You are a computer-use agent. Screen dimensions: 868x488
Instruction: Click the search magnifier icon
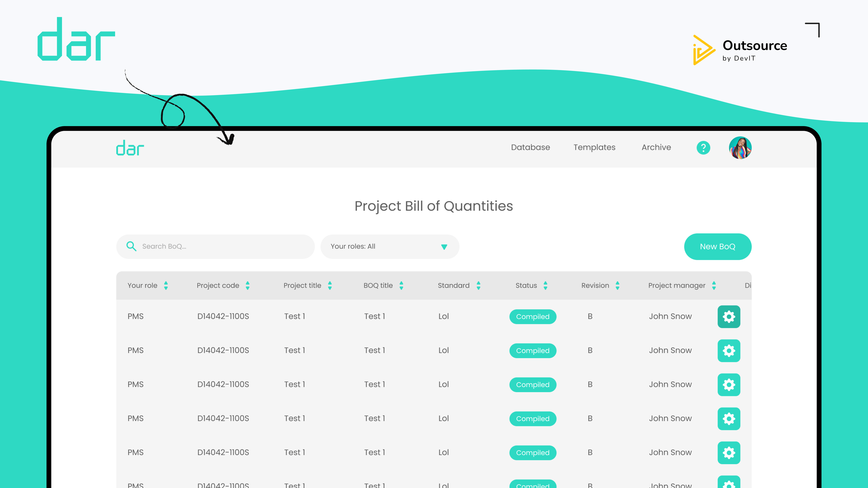131,246
